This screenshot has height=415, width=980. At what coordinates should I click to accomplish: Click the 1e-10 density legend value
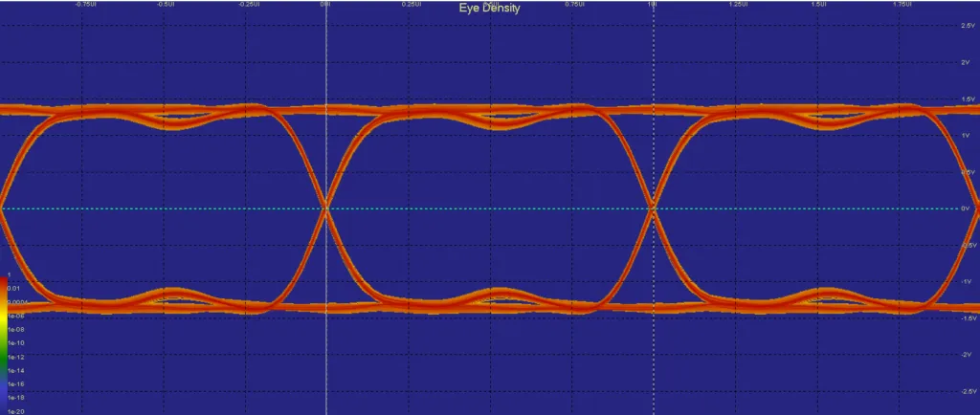(15, 343)
